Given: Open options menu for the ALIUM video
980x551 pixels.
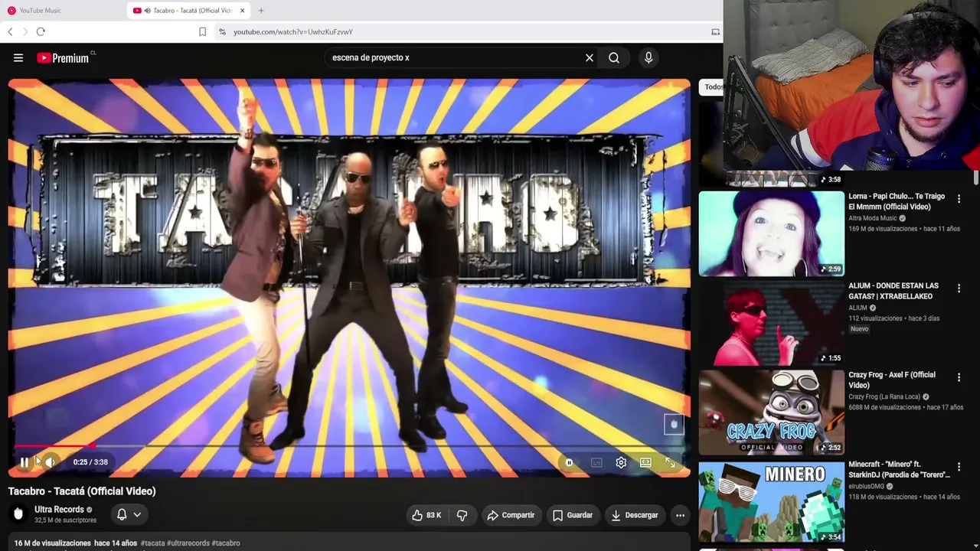Looking at the screenshot, I should (x=959, y=289).
